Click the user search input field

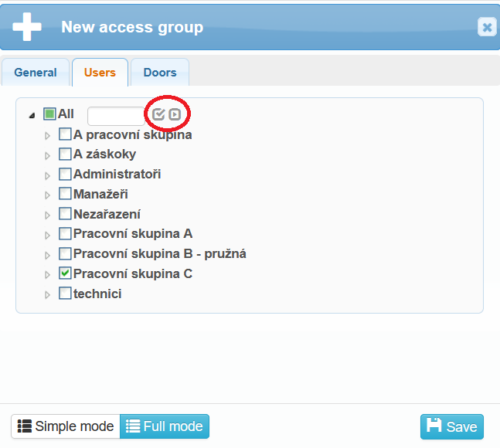[x=116, y=116]
